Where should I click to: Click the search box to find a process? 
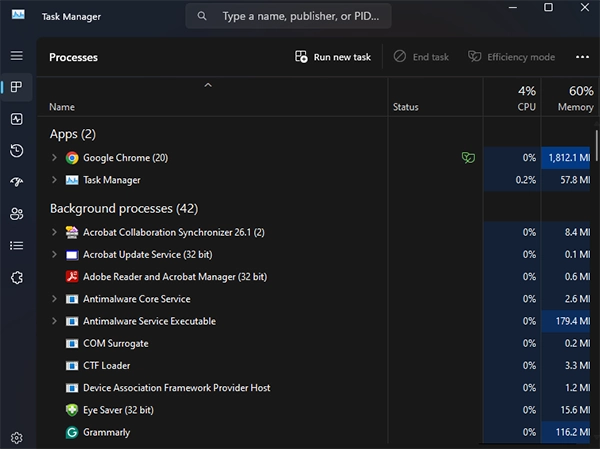[289, 16]
